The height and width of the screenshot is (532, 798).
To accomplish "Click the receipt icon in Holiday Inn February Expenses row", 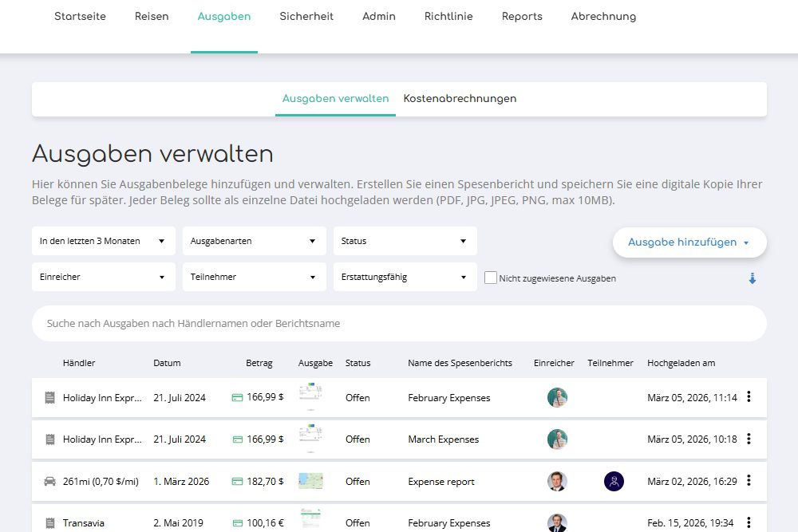I will 49,398.
